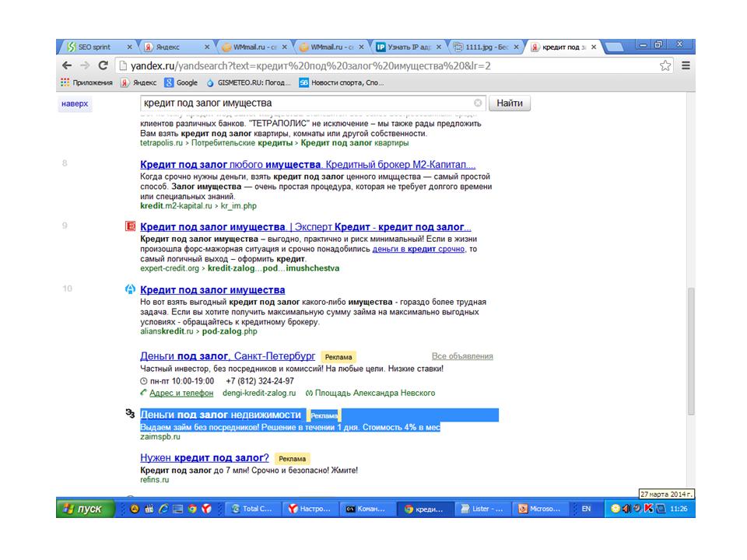Open ad Нужен кредит под залог?
The image size is (747, 560).
[x=205, y=457]
